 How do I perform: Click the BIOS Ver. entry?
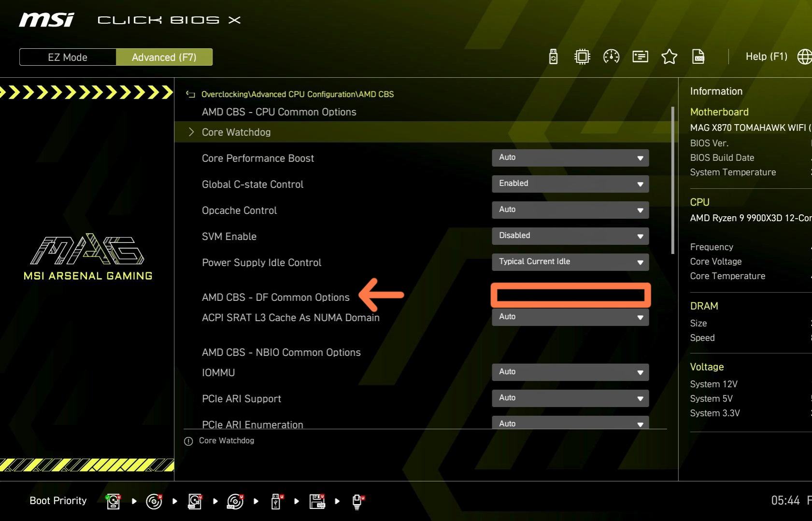tap(709, 143)
